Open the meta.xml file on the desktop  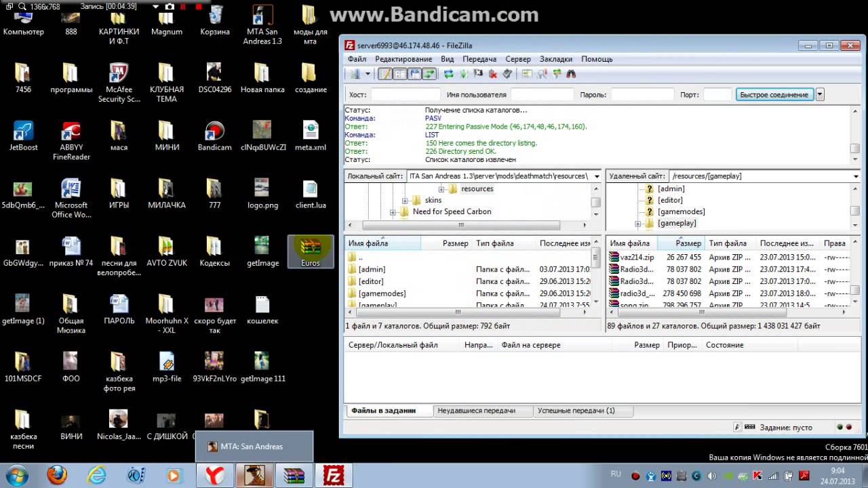[x=311, y=136]
